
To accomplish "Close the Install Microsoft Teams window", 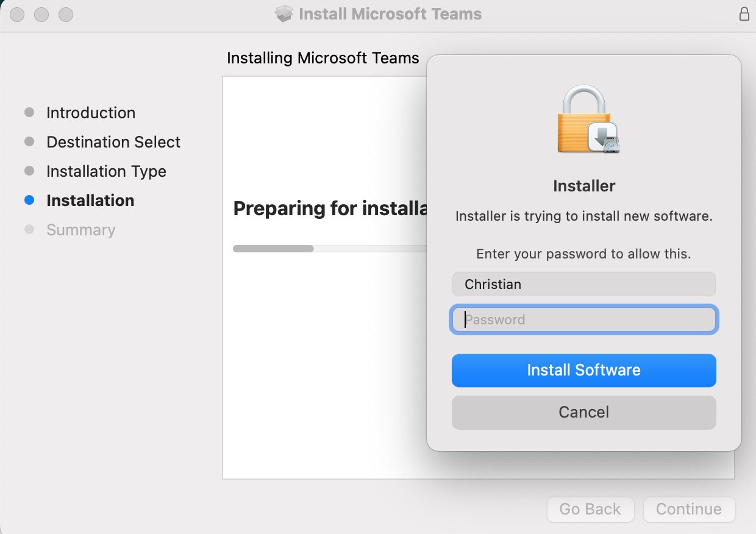I will [18, 14].
